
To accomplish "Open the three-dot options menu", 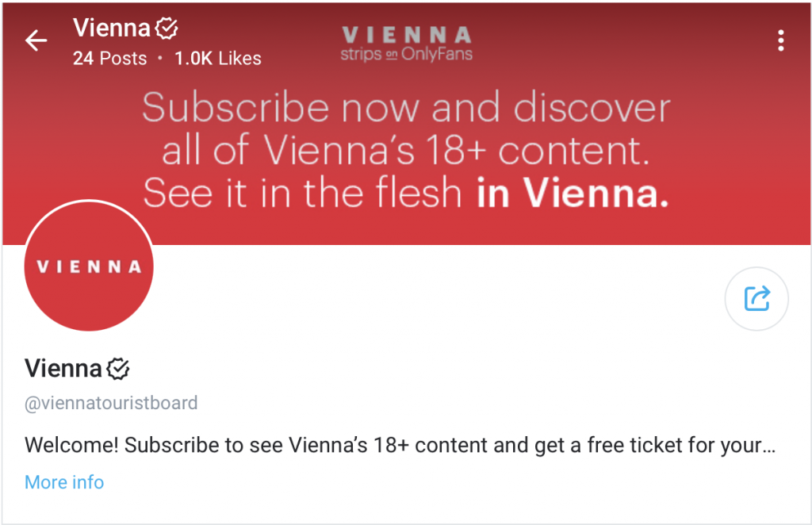I will tap(780, 40).
